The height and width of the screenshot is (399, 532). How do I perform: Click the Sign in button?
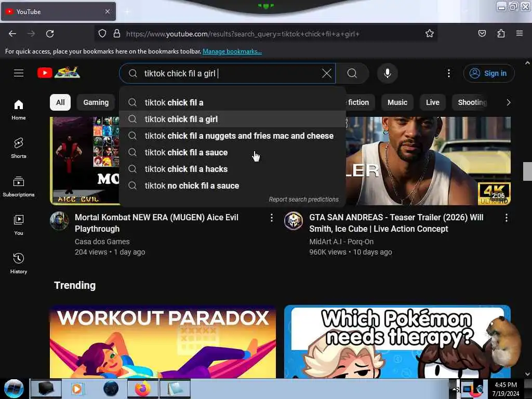[x=488, y=73]
